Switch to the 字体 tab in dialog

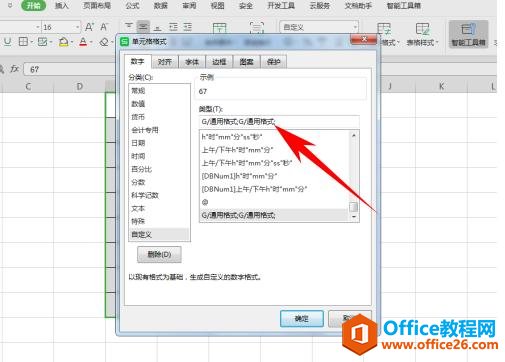point(192,62)
